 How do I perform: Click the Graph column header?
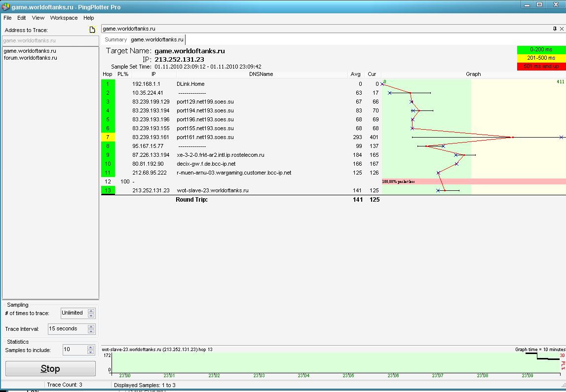[x=473, y=74]
